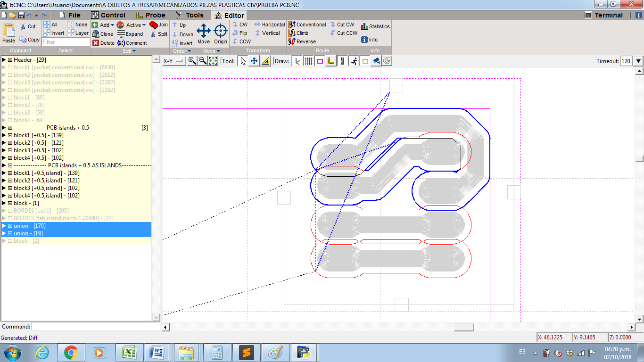
Task: Click the Copy button in Clipboard group
Action: (x=29, y=40)
